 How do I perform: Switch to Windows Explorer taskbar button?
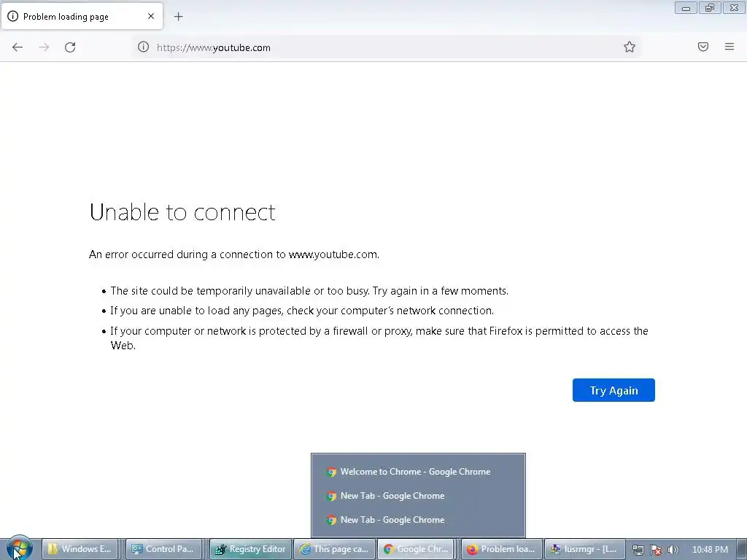click(x=80, y=549)
